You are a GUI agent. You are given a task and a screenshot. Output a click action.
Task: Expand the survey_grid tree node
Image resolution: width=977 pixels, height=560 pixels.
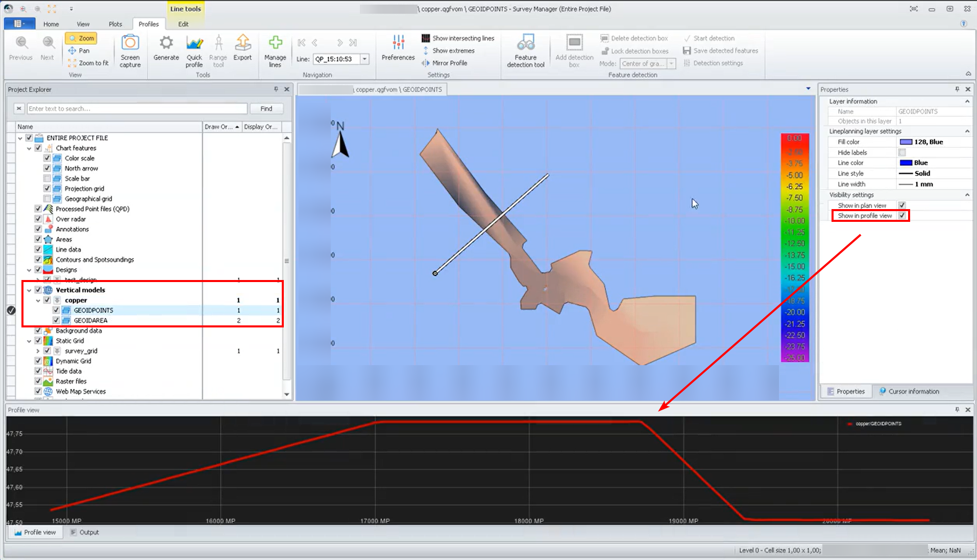pyautogui.click(x=38, y=351)
